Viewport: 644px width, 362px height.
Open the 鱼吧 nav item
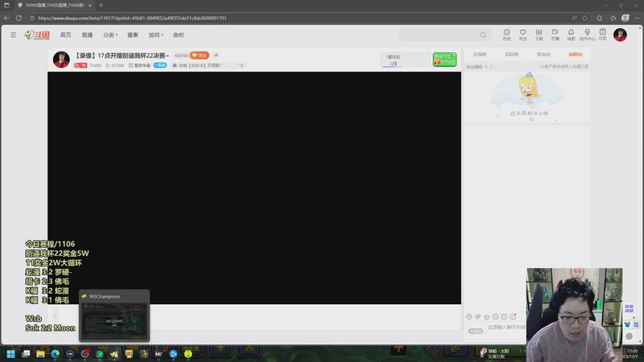[x=178, y=35]
